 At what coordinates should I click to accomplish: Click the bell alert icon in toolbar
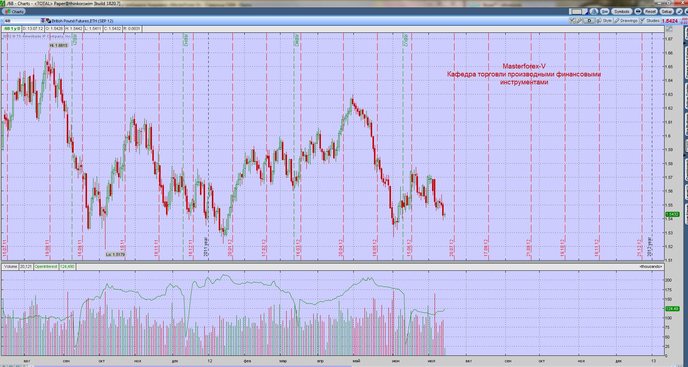click(594, 11)
